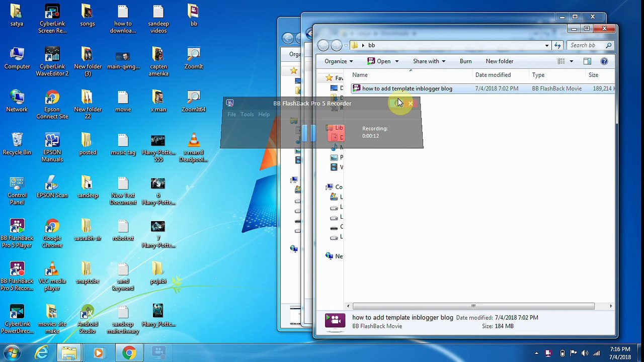Viewport: 644px width, 362px height.
Task: Select CyberLink WaveEditor 2 desktop icon
Action: (x=52, y=62)
